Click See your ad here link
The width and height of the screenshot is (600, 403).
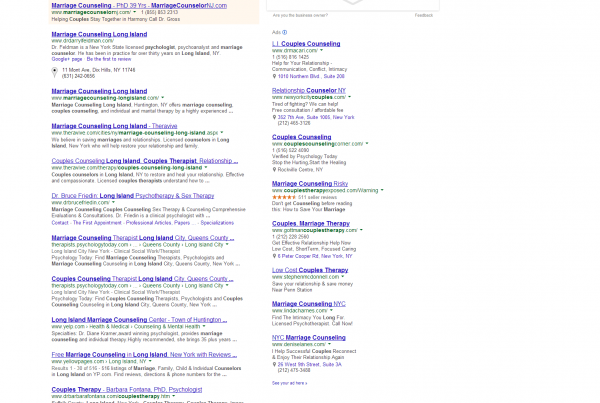pos(290,383)
